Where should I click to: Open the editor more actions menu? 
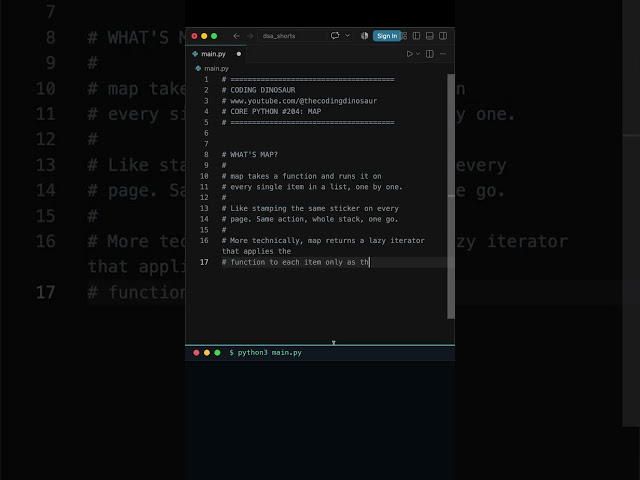pyautogui.click(x=443, y=54)
